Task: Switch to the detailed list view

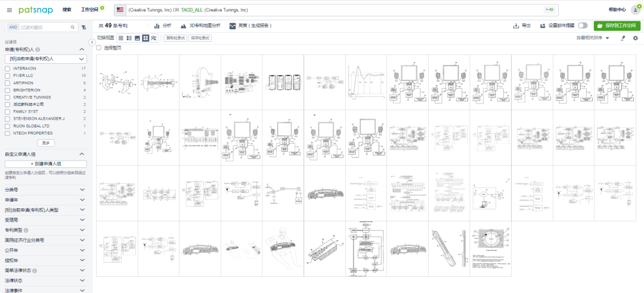Action: 129,38
